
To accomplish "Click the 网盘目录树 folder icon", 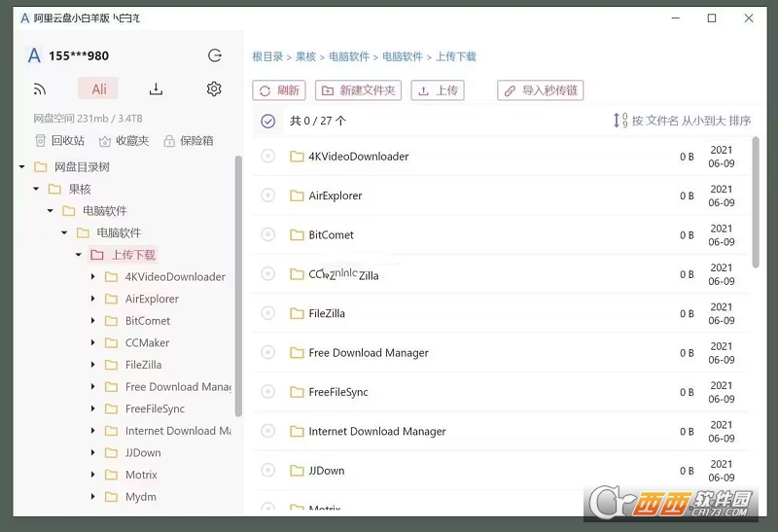I will click(41, 167).
